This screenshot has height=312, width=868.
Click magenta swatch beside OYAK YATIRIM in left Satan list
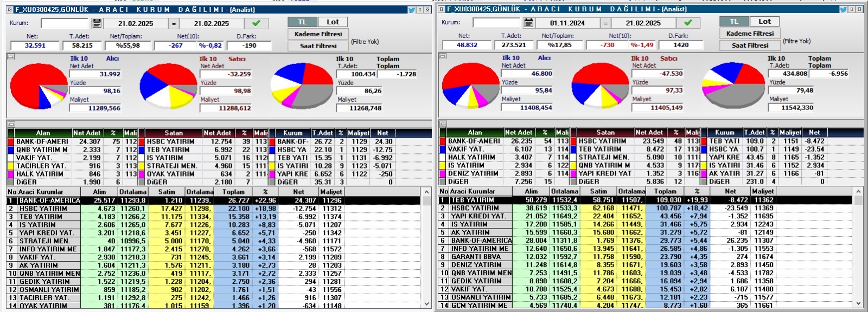(142, 174)
